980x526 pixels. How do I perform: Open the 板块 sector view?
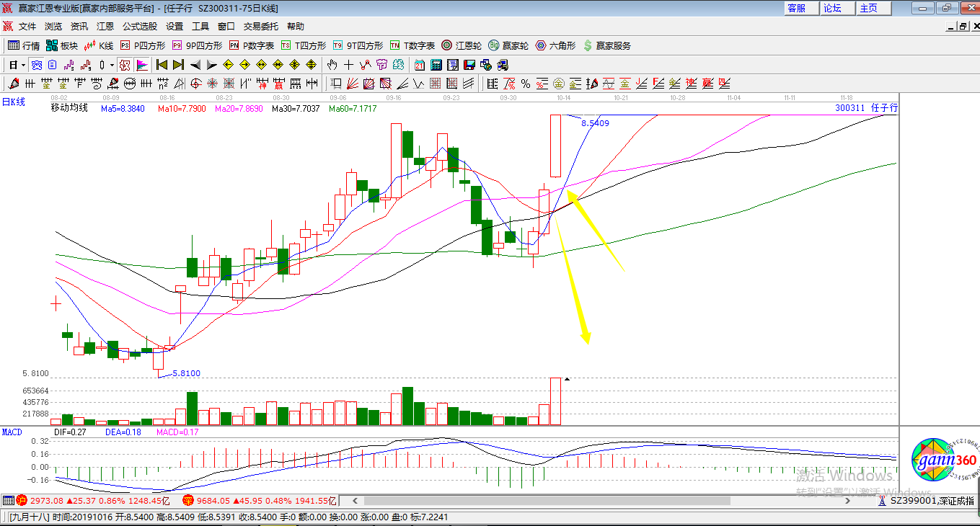[62, 45]
